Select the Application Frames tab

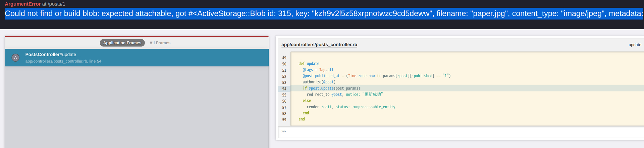122,43
